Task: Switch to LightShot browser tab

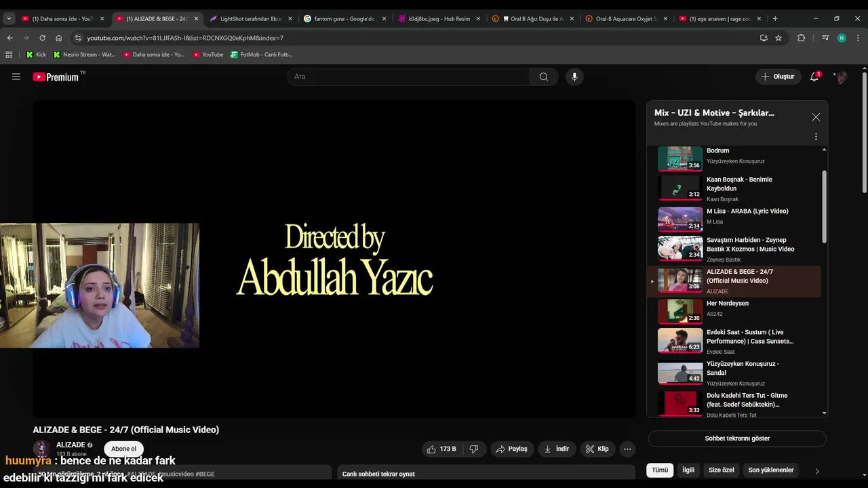Action: tap(250, 19)
